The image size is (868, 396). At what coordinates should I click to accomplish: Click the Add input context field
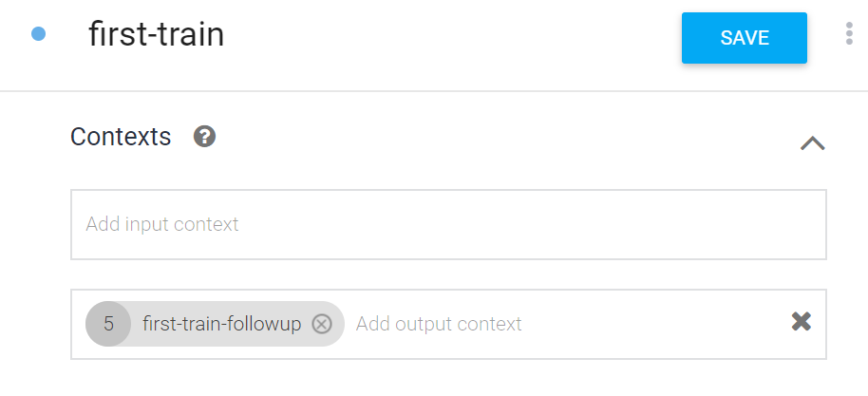[x=448, y=224]
